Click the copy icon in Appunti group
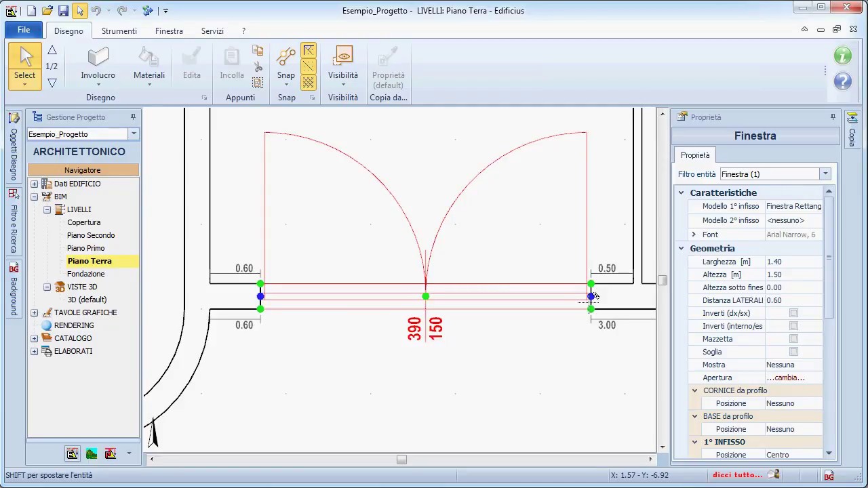 (258, 51)
